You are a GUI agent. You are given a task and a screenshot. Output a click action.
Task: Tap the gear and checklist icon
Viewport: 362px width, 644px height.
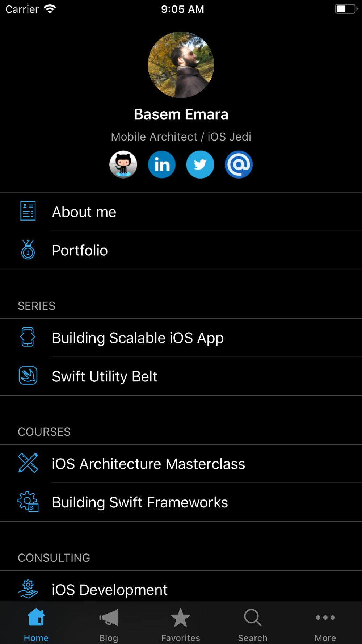28,502
